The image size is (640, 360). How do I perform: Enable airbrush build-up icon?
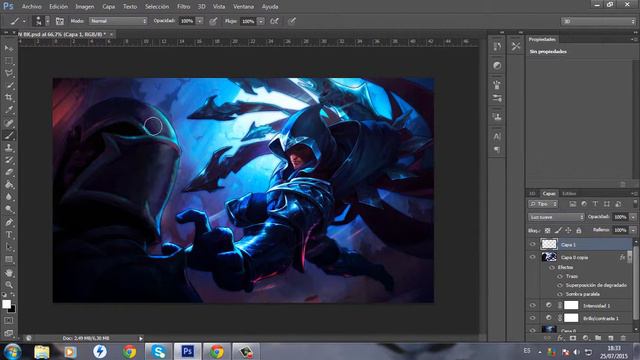point(274,21)
